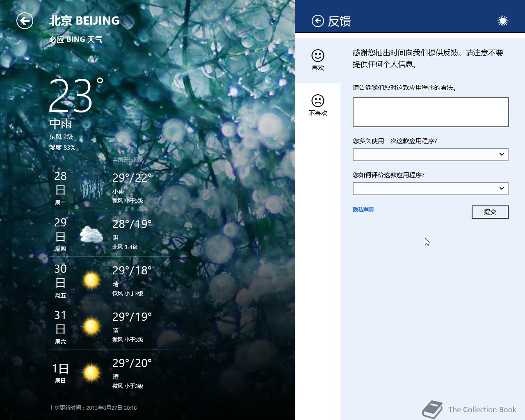Viewport: 525px width, 420px height.
Task: Click the 提交 submit button
Action: click(490, 212)
